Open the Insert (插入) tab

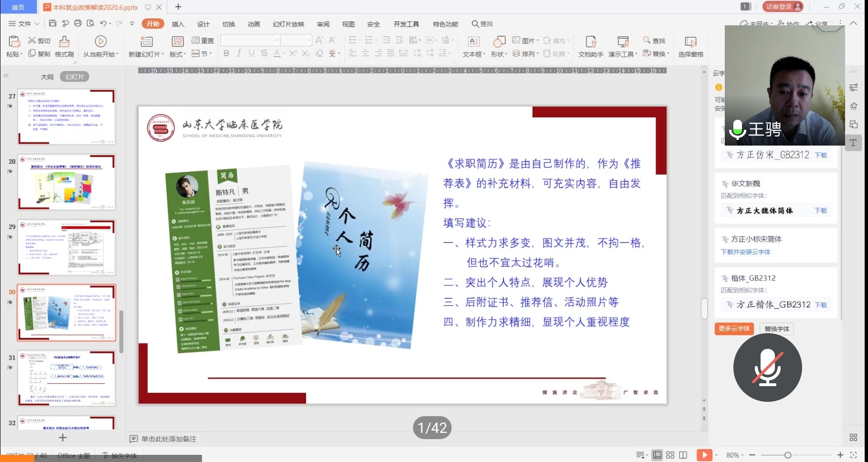[x=178, y=24]
